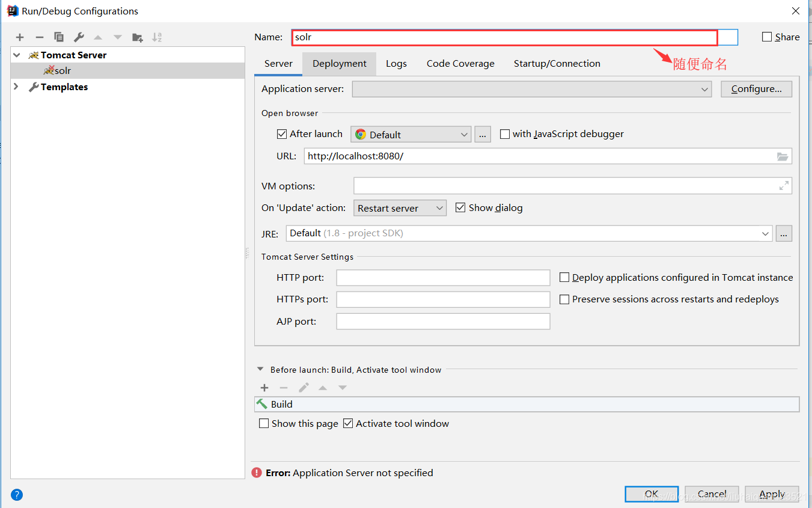Click the OK button
Screen dimensions: 812x508
[652, 494]
